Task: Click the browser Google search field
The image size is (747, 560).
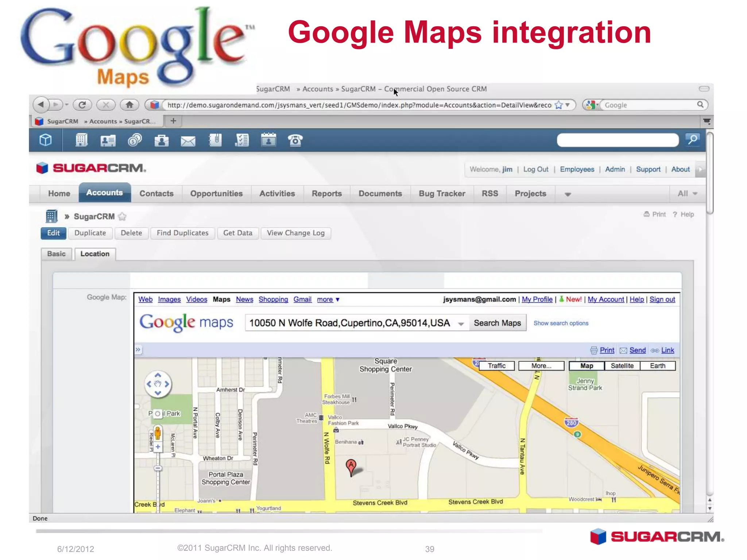Action: [x=649, y=105]
